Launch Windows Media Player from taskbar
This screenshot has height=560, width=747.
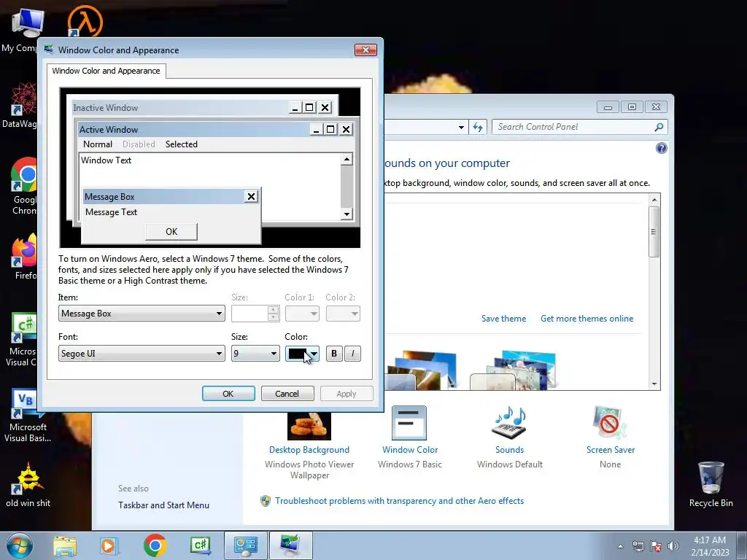[x=108, y=545]
